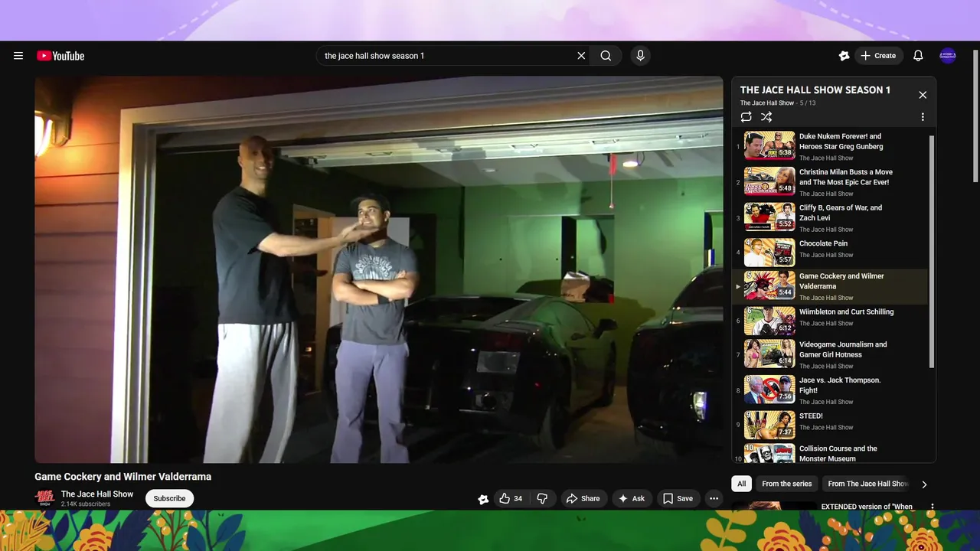Click the sparkle icon beside Create
The width and height of the screenshot is (980, 551).
[844, 56]
